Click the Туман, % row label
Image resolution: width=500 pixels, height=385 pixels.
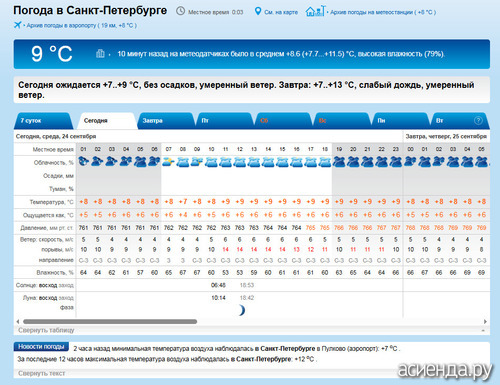click(61, 189)
